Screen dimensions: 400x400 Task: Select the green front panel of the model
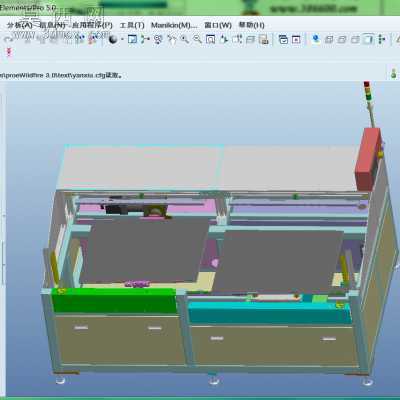[114, 300]
